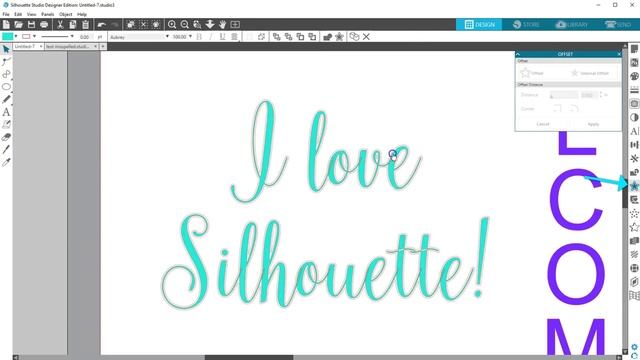640x360 pixels.
Task: Open Untitled-7 tab dropdown arrow
Action: [x=41, y=47]
